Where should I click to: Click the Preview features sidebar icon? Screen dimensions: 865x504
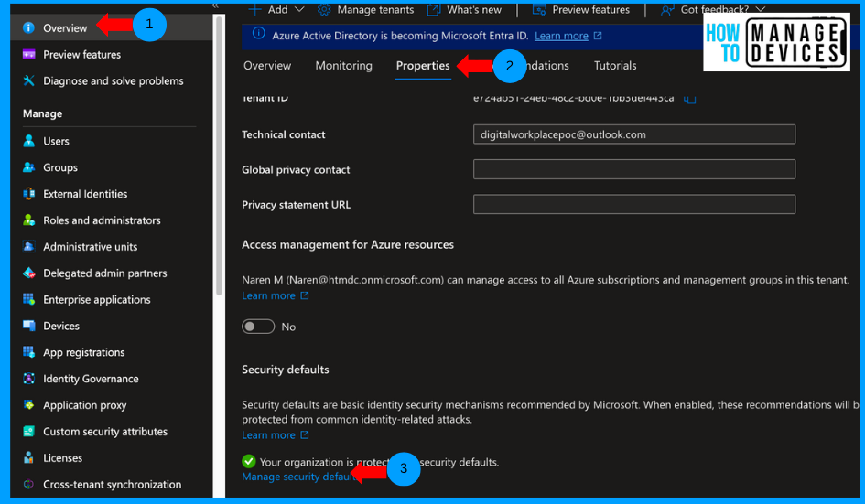point(28,55)
